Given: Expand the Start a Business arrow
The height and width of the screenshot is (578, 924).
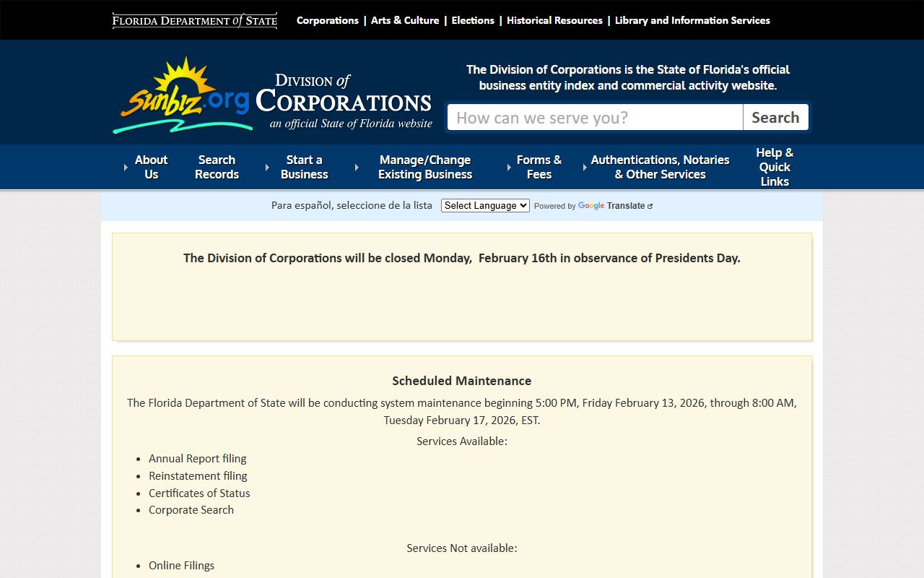Looking at the screenshot, I should click(x=267, y=168).
